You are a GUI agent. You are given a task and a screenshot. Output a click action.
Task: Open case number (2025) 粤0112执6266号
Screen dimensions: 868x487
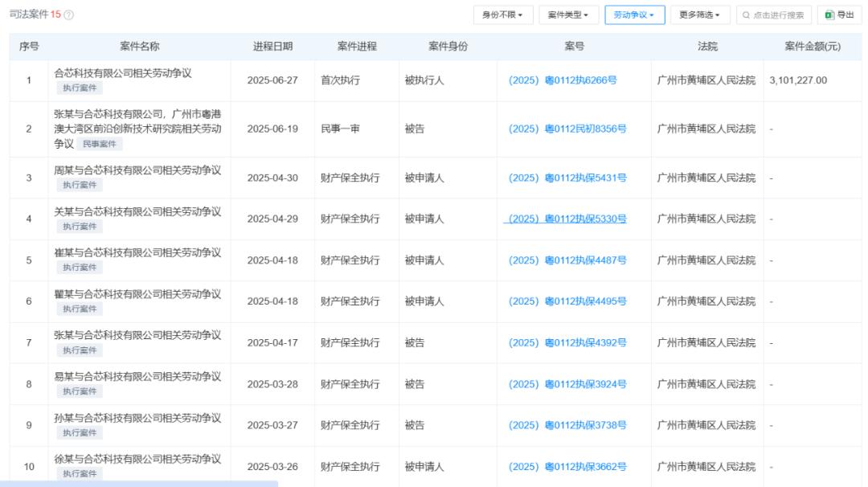(567, 80)
